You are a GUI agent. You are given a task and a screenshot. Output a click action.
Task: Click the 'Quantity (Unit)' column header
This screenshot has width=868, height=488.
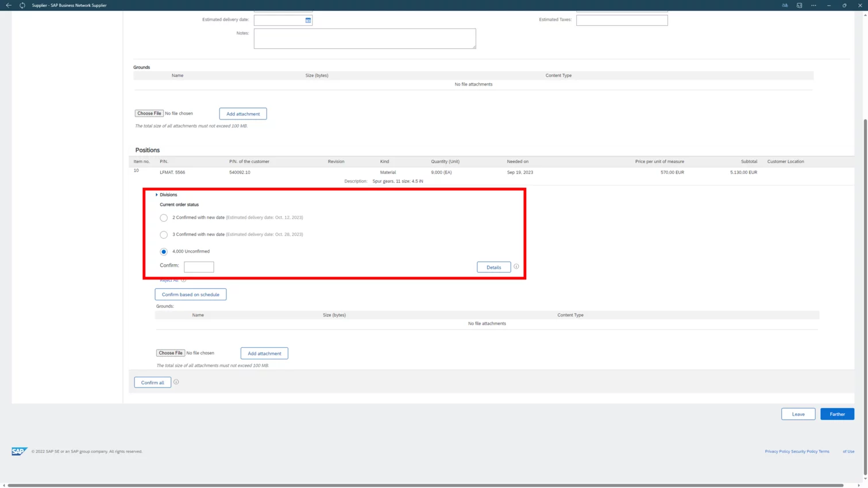445,161
